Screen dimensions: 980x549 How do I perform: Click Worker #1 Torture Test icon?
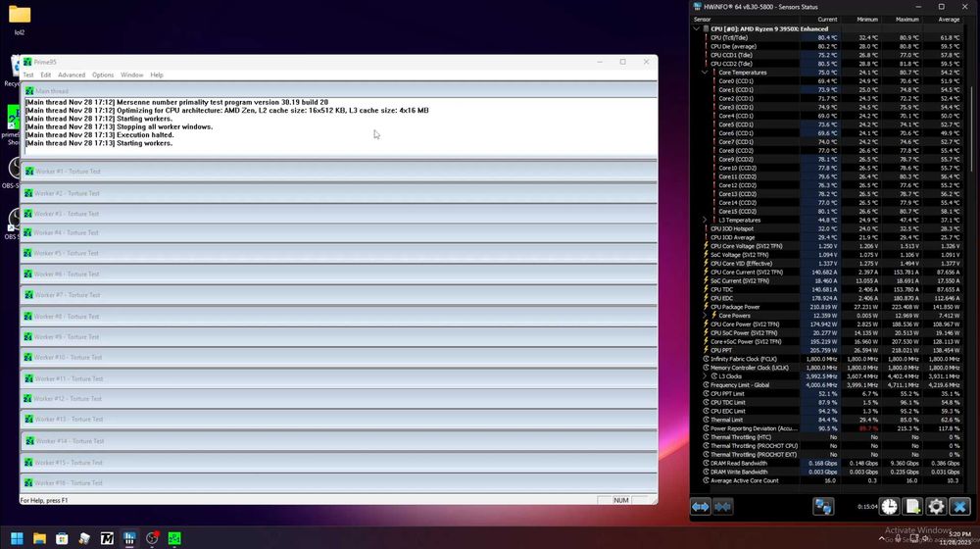[x=28, y=172]
